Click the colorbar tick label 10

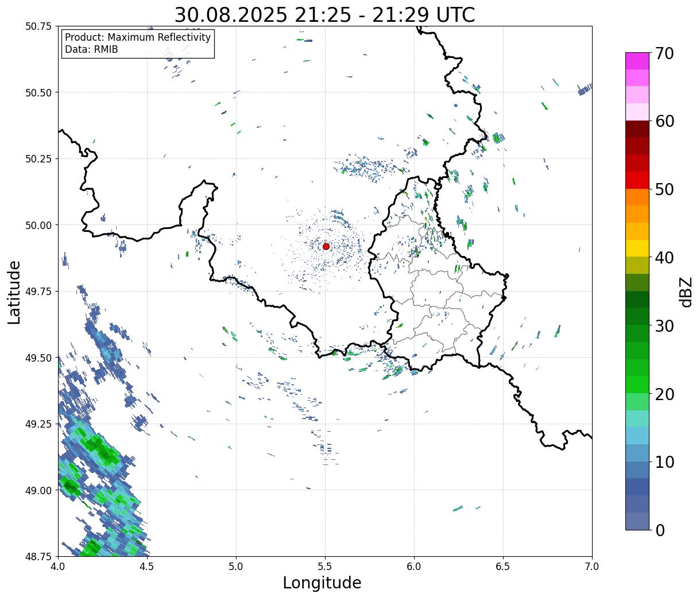pos(665,462)
